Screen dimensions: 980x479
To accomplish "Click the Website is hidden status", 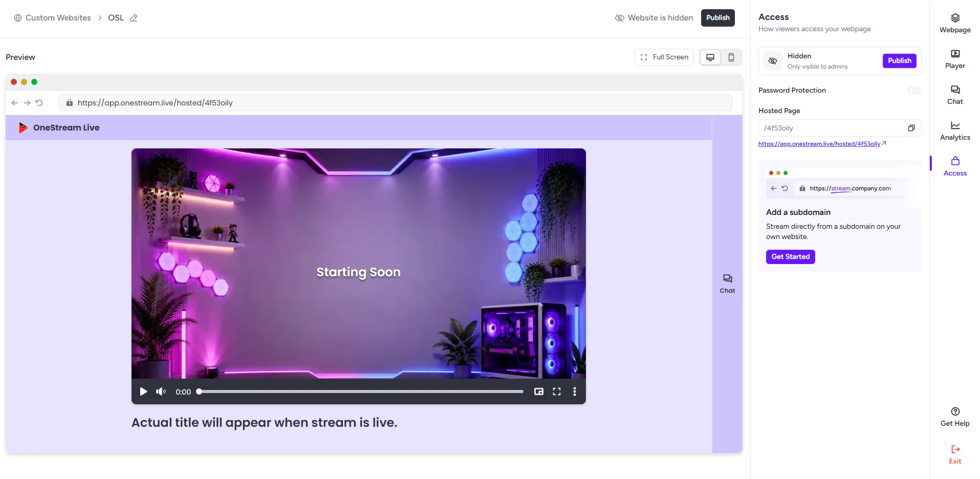I will [654, 18].
